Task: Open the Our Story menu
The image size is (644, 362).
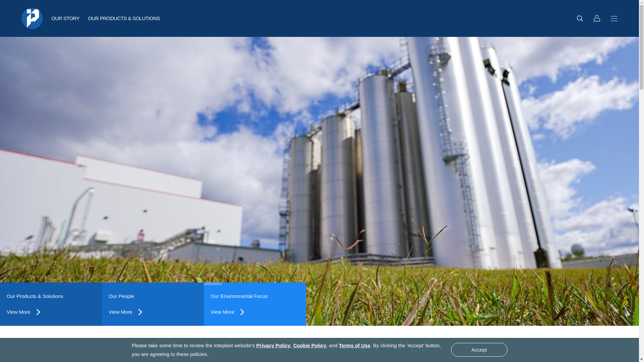Action: tap(65, 18)
